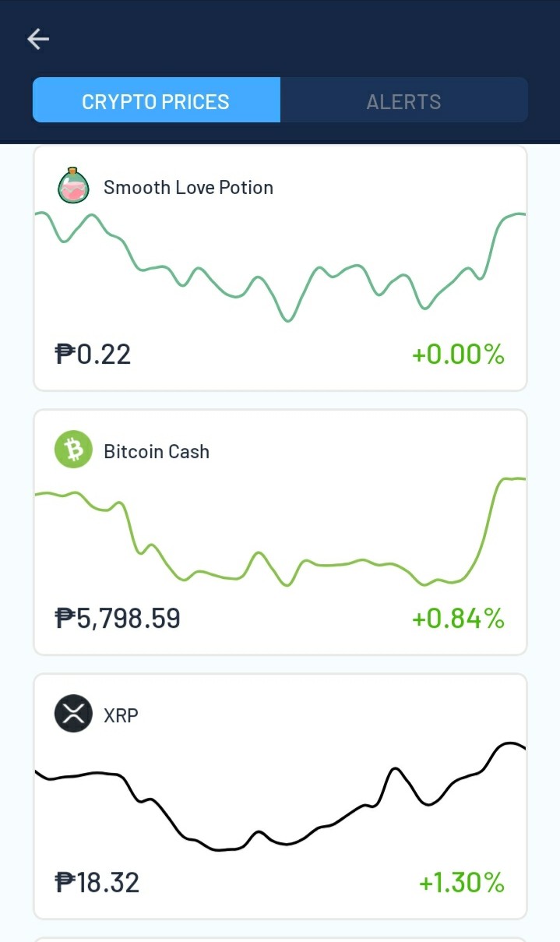560x942 pixels.
Task: Click the peso sign on Bitcoin Cash price
Action: click(65, 619)
